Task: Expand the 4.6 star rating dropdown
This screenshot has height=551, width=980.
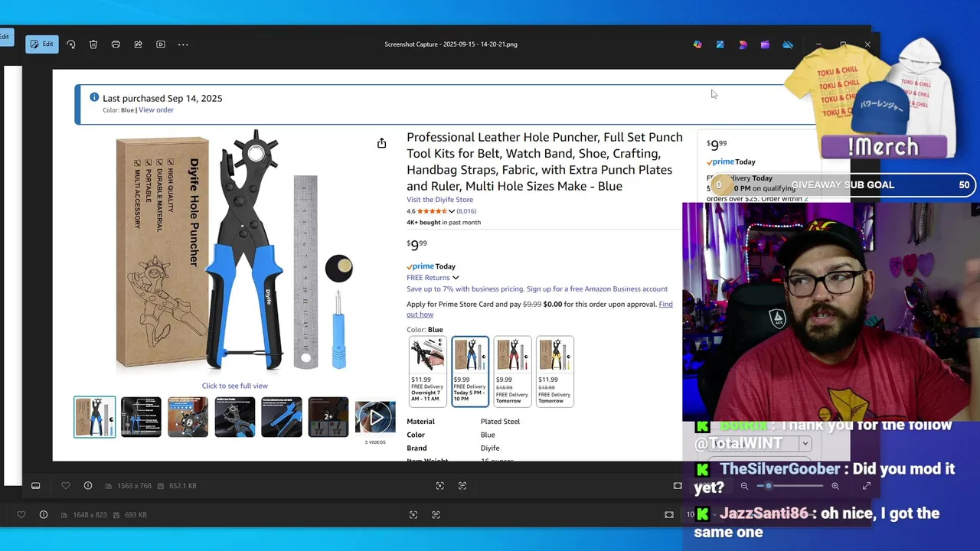Action: [x=451, y=211]
